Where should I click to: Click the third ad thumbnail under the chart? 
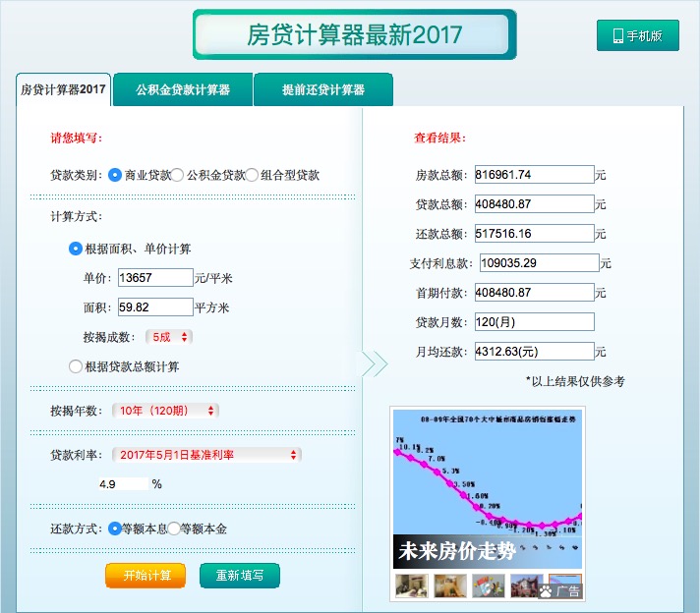coord(489,585)
